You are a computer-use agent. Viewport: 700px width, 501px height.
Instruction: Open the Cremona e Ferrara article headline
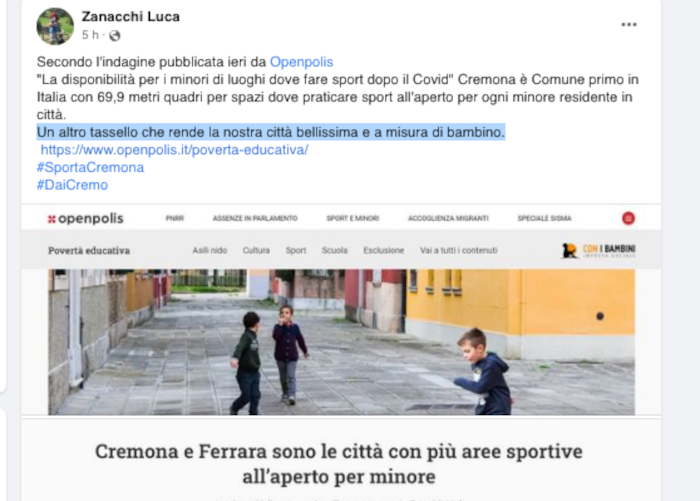339,464
